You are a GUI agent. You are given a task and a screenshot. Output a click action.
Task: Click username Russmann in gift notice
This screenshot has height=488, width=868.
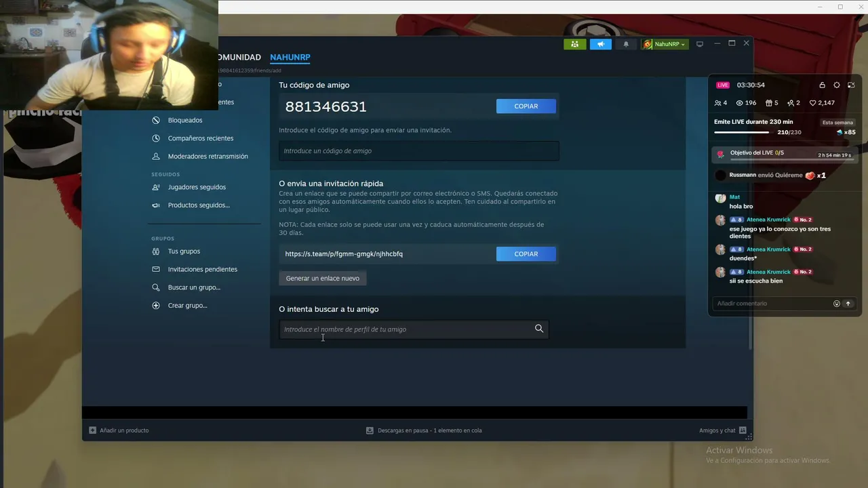(743, 175)
